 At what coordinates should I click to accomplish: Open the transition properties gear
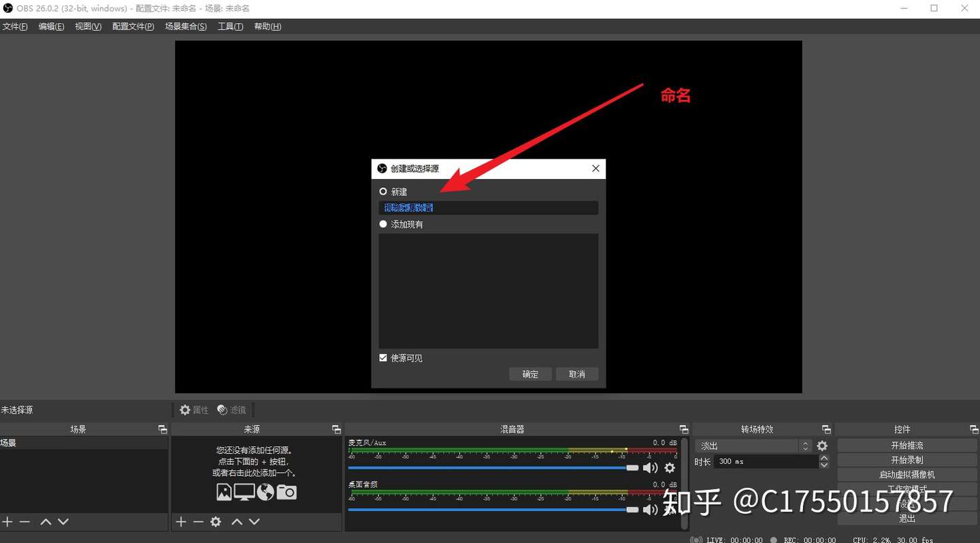pos(822,446)
